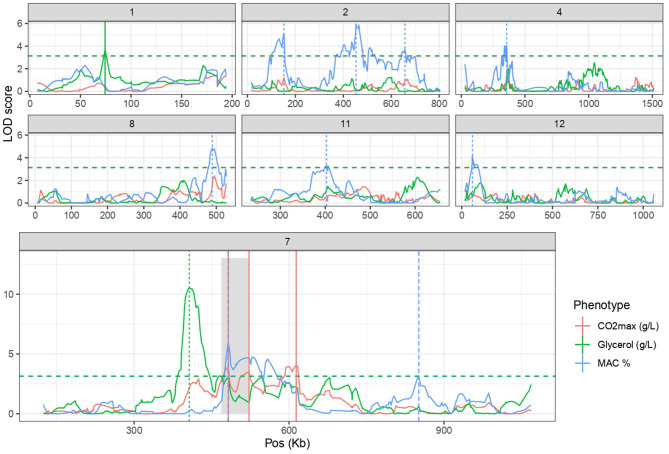The image size is (669, 454).
Task: Click the solid green vertical line in chromosome 1
Action: [105, 57]
